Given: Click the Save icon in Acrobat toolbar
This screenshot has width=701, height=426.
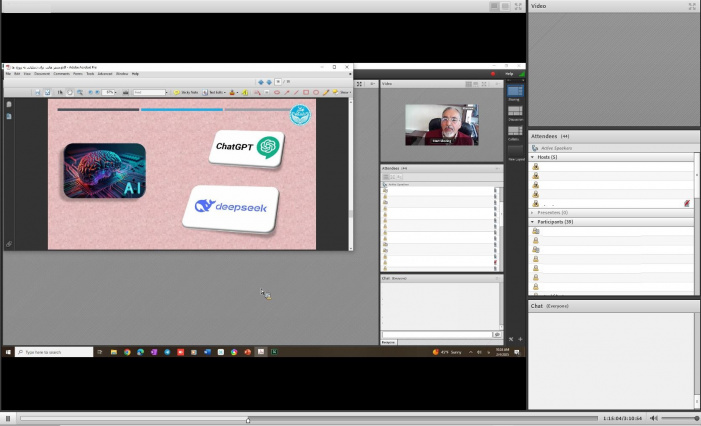Looking at the screenshot, I should 38,93.
